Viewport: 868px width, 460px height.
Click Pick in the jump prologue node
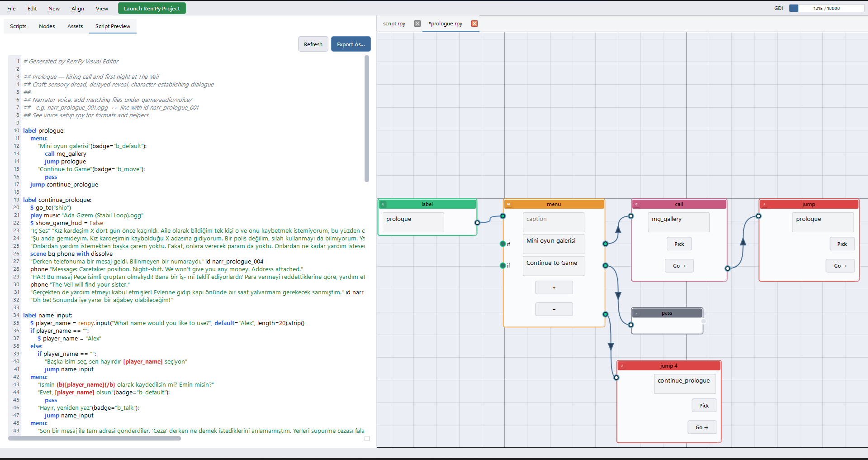[x=842, y=244]
